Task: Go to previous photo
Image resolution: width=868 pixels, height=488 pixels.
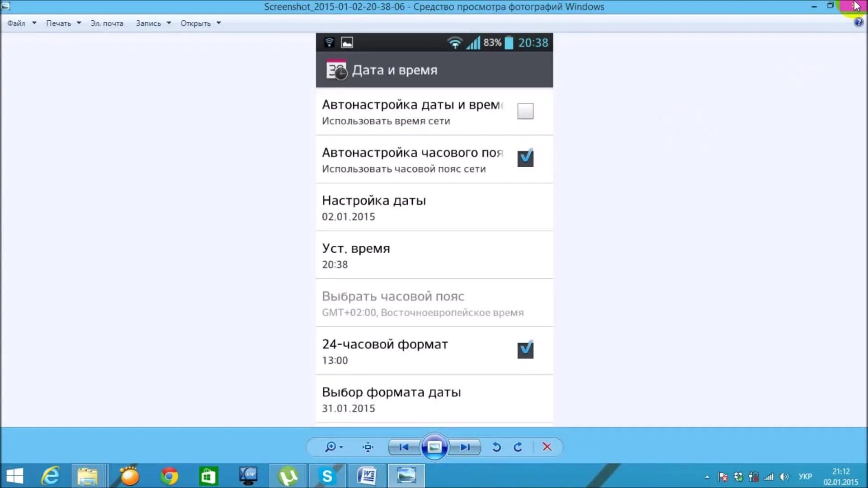Action: (404, 447)
